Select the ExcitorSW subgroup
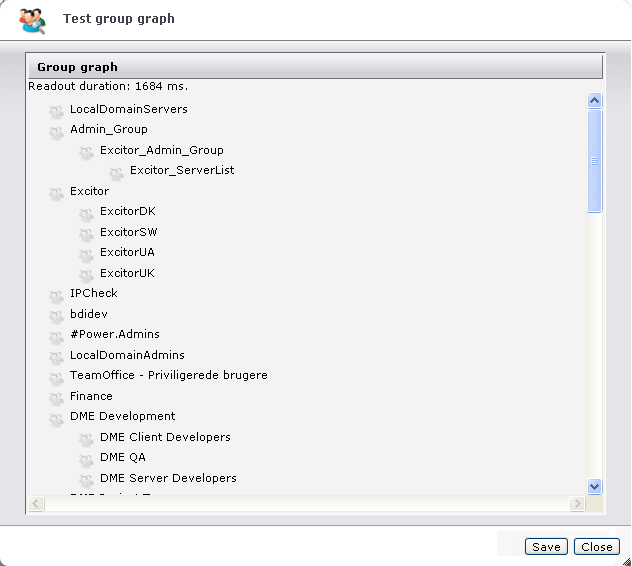632x566 pixels. pyautogui.click(x=128, y=232)
